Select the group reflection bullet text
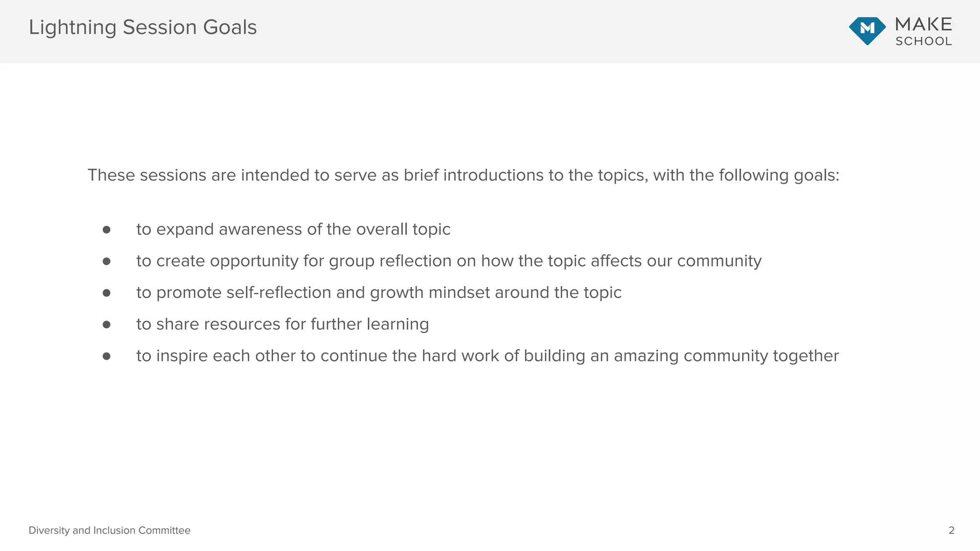The width and height of the screenshot is (980, 551). pos(449,261)
